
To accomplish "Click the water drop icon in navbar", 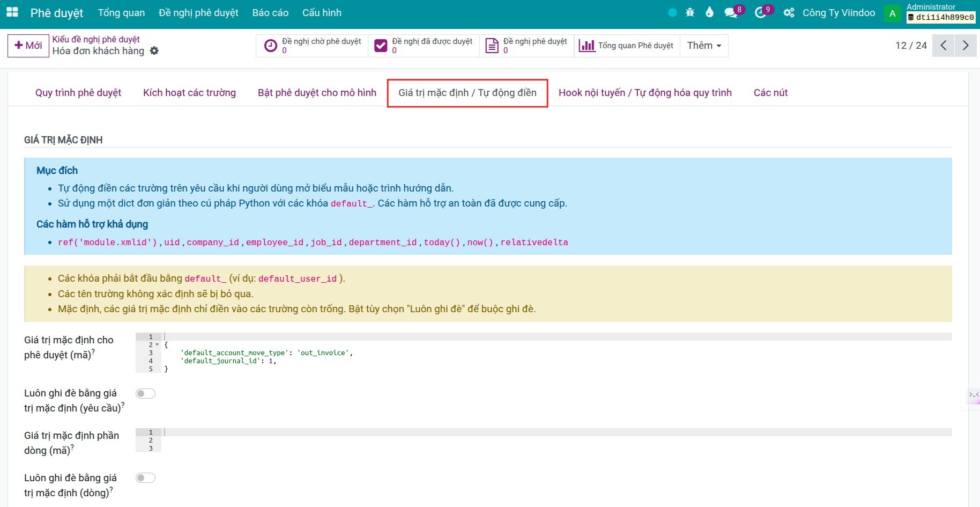I will 709,12.
